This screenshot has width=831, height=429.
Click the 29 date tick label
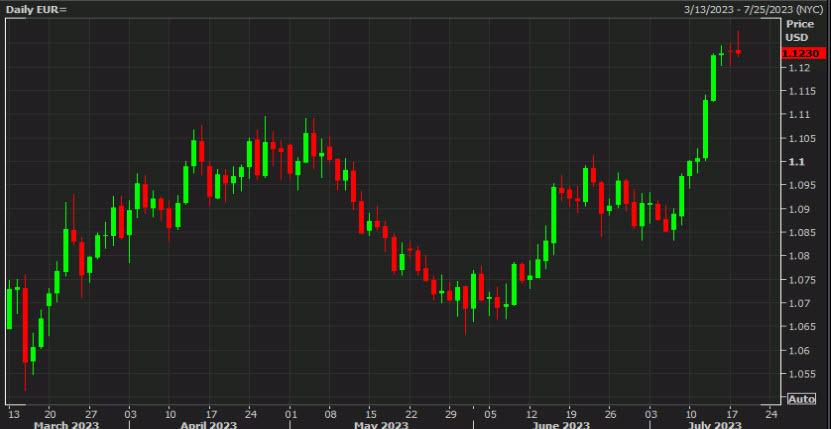451,414
